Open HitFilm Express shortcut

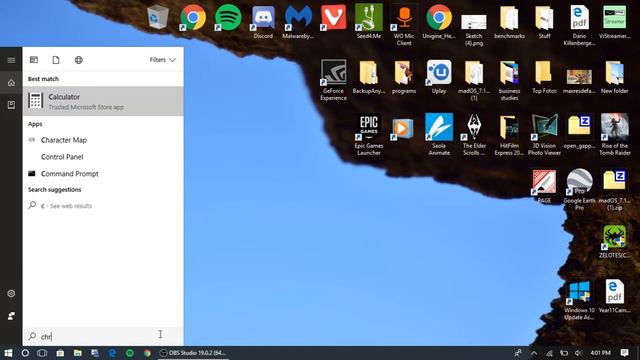(x=509, y=135)
